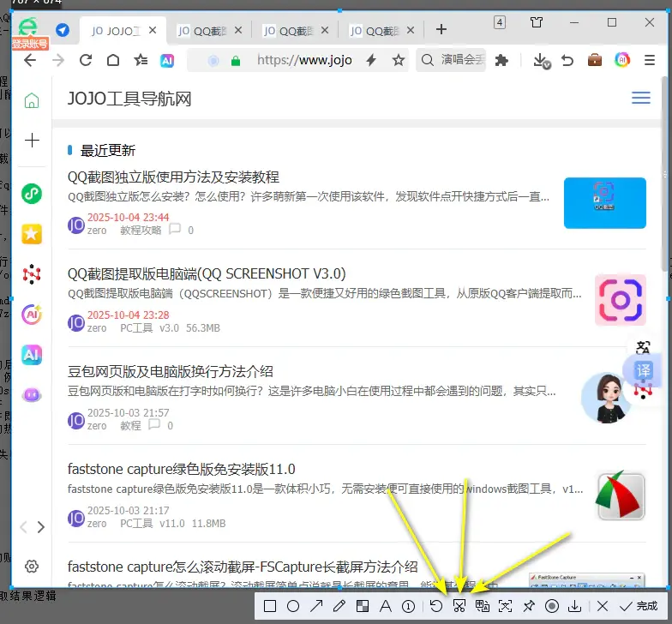The height and width of the screenshot is (624, 672).
Task: Click 完成 to finish the screenshot
Action: pyautogui.click(x=639, y=606)
